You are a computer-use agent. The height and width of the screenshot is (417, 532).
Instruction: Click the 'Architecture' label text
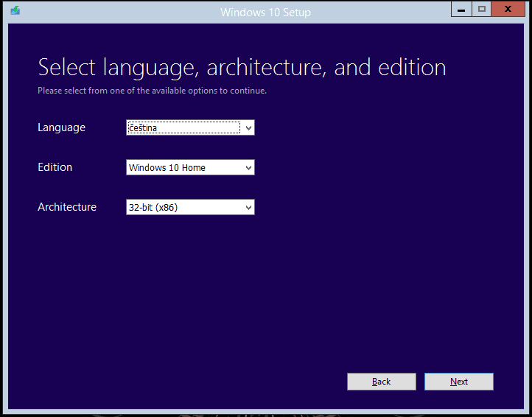pyautogui.click(x=67, y=207)
